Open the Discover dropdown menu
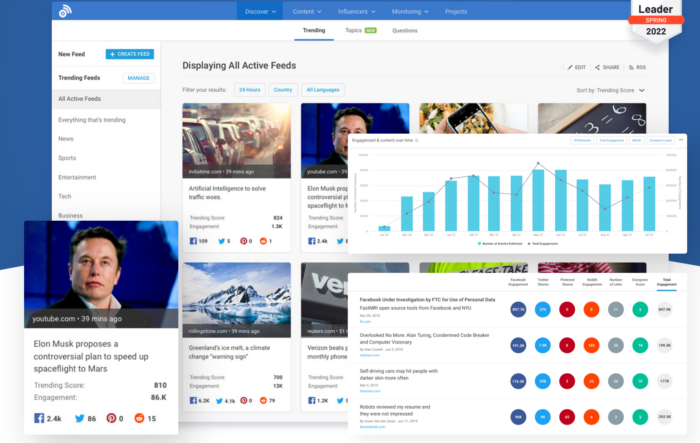The height and width of the screenshot is (443, 700). tap(263, 12)
